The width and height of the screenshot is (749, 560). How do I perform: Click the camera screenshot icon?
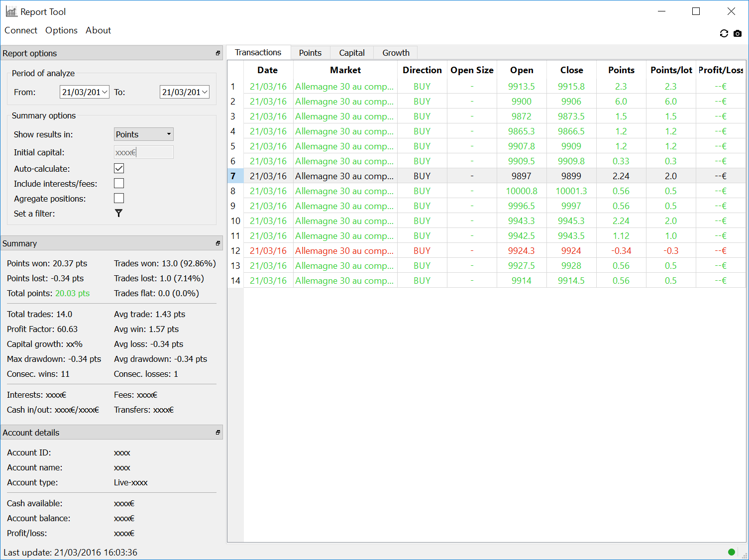point(738,33)
